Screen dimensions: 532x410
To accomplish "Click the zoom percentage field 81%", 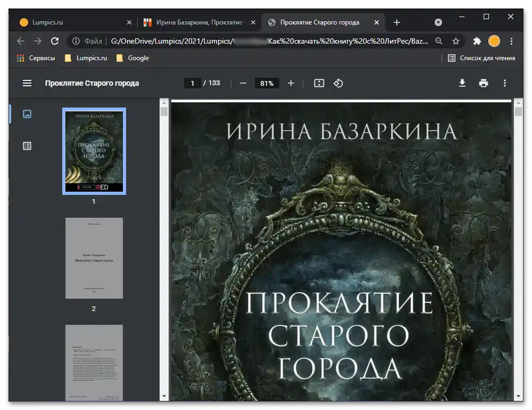I will tap(267, 83).
